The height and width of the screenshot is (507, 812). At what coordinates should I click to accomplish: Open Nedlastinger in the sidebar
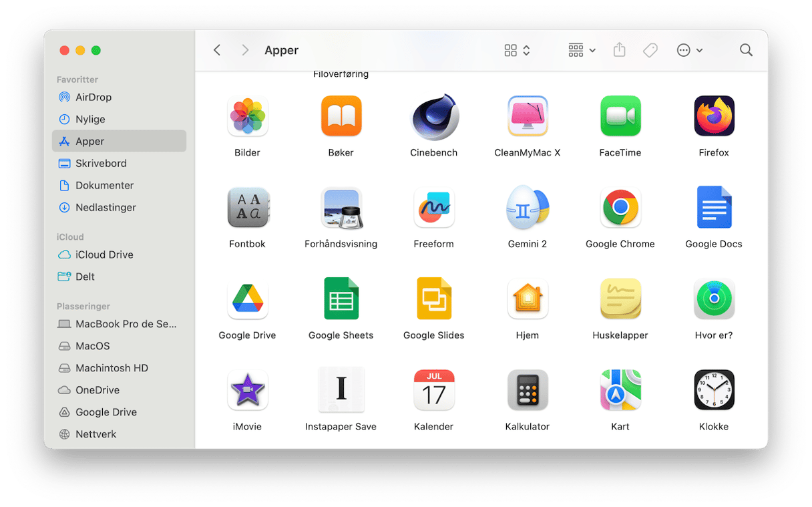[119, 207]
